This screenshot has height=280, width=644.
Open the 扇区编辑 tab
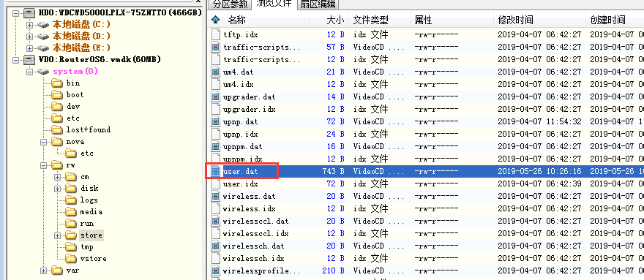point(318,4)
